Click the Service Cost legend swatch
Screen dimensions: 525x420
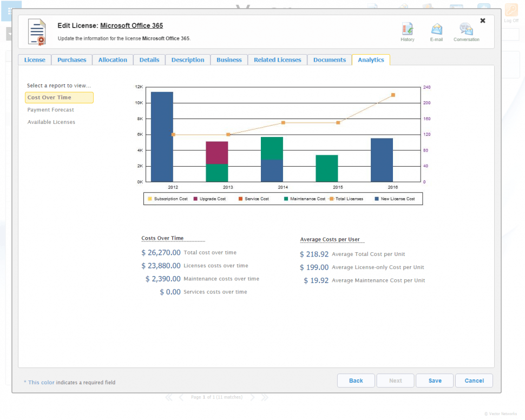point(240,199)
